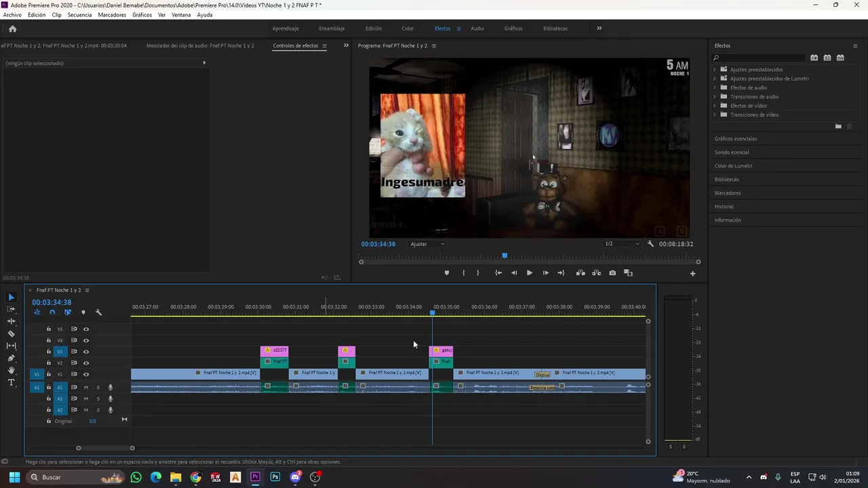Open the Marcadores menu
The image size is (868, 488).
point(112,15)
